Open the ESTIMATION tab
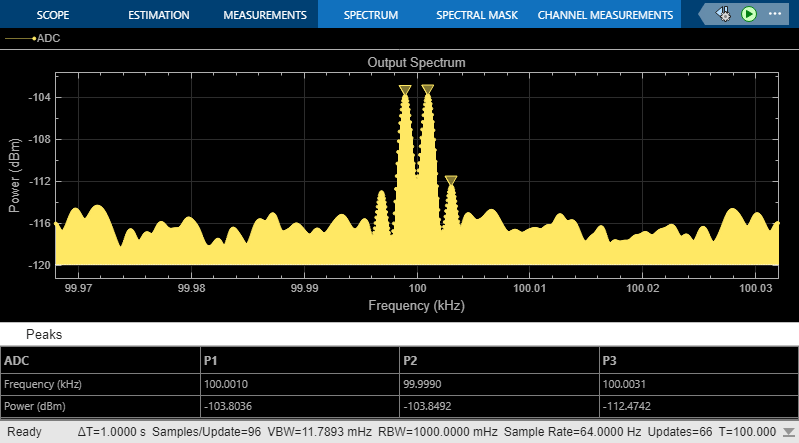The height and width of the screenshot is (443, 799). 158,15
